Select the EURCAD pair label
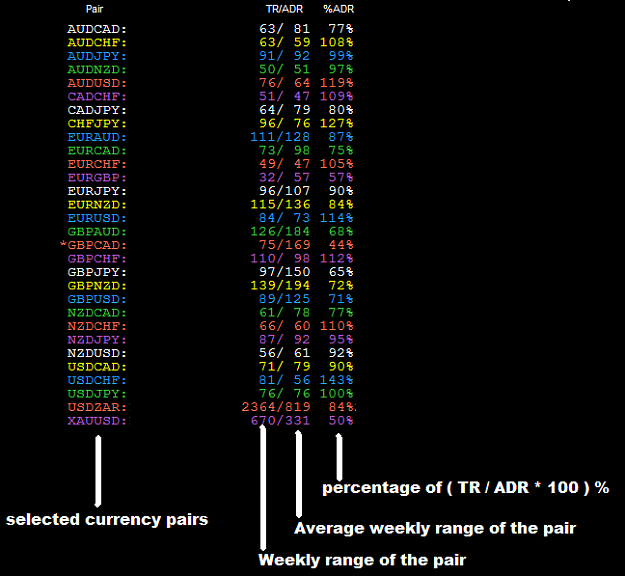The height and width of the screenshot is (576, 625). pyautogui.click(x=97, y=151)
